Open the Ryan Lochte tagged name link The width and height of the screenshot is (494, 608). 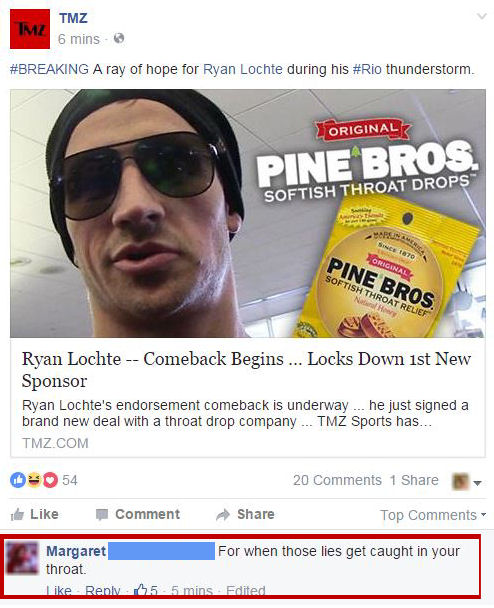coord(243,69)
